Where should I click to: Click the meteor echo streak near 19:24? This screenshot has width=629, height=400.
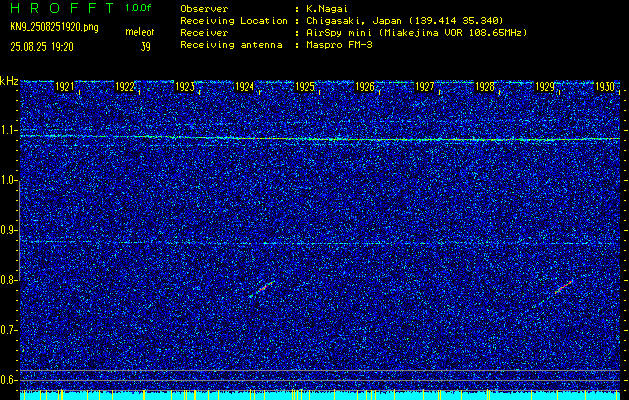[262, 289]
